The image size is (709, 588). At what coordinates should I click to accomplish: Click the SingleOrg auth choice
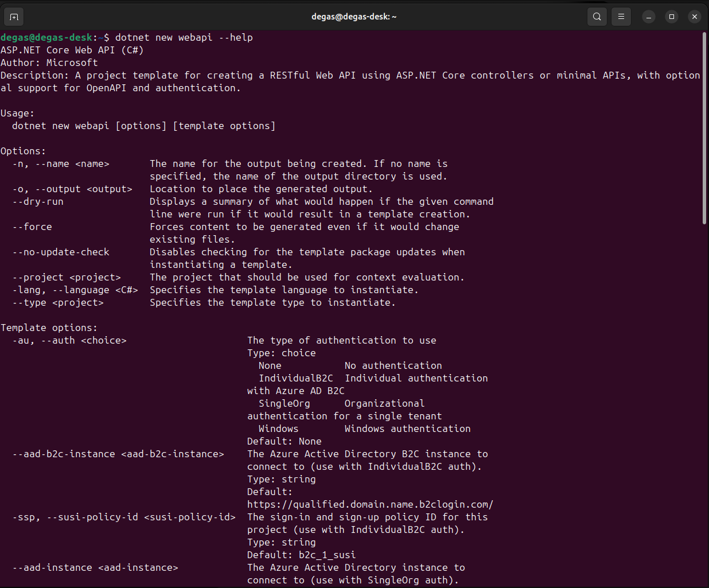tap(285, 403)
